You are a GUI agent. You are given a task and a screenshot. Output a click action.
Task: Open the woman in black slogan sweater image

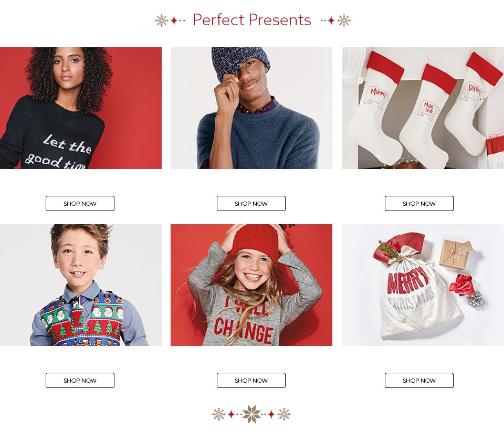(81, 108)
